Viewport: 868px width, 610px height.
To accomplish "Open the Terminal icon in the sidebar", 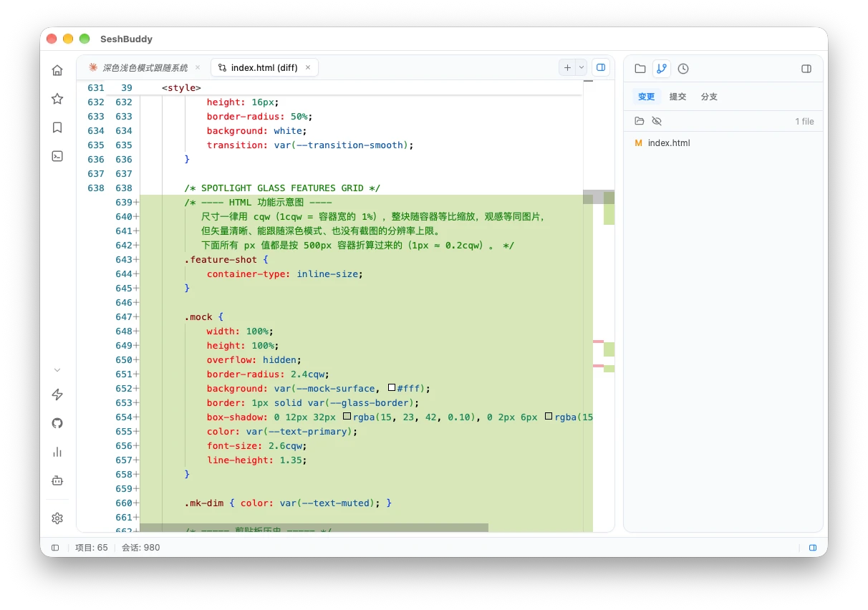I will pos(57,156).
